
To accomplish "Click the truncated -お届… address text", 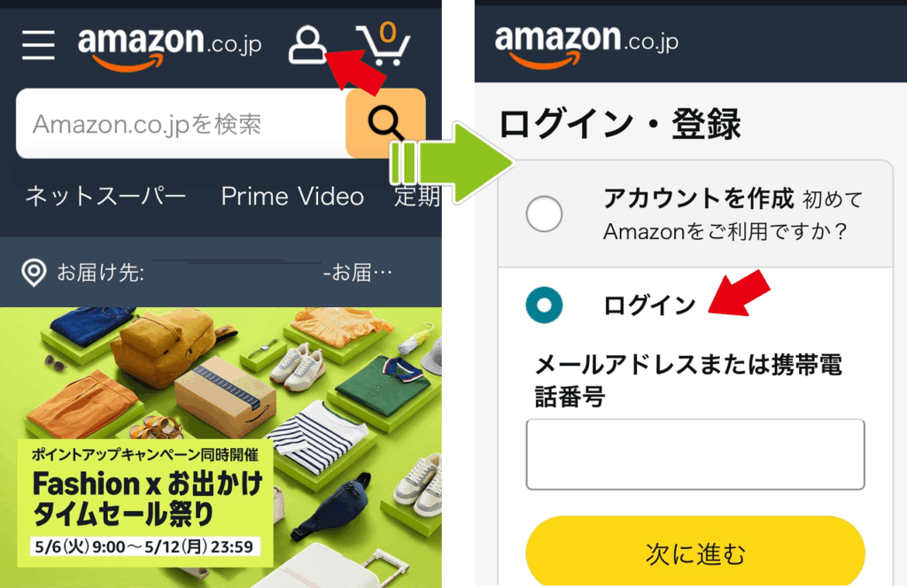I will tap(358, 273).
